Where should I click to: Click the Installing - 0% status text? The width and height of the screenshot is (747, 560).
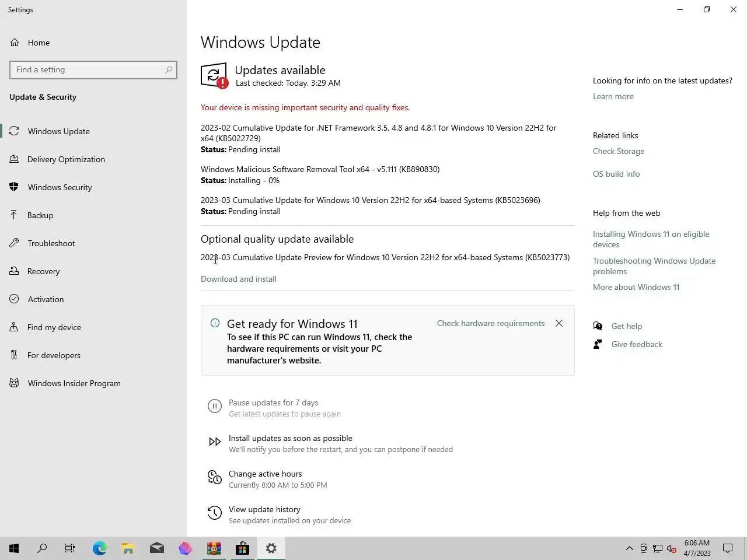coord(254,180)
